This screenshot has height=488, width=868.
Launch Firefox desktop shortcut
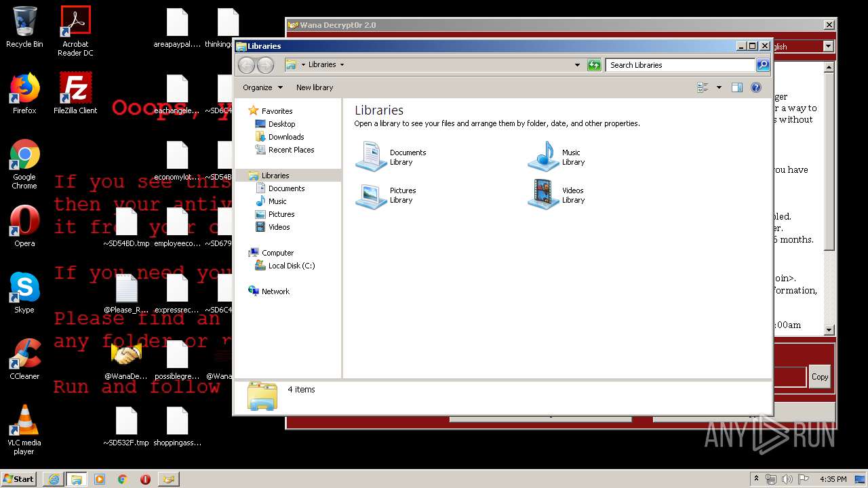(x=24, y=94)
